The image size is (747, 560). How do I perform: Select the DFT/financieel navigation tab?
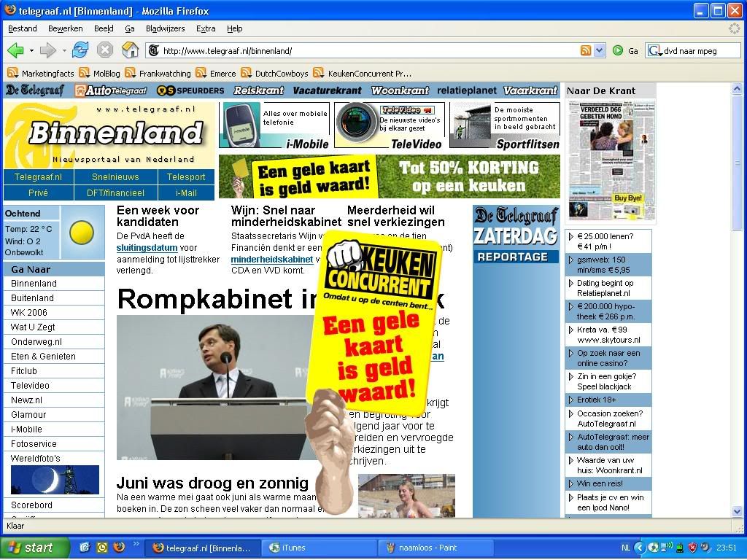115,192
